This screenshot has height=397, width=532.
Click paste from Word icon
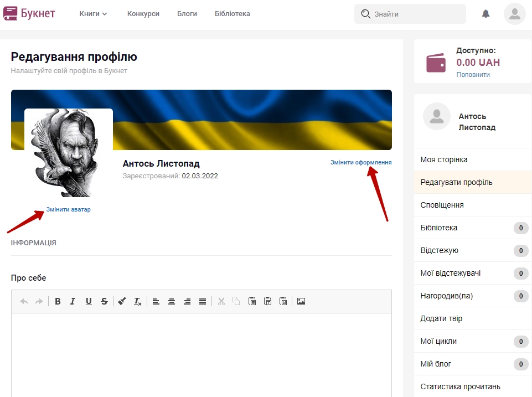tap(283, 301)
